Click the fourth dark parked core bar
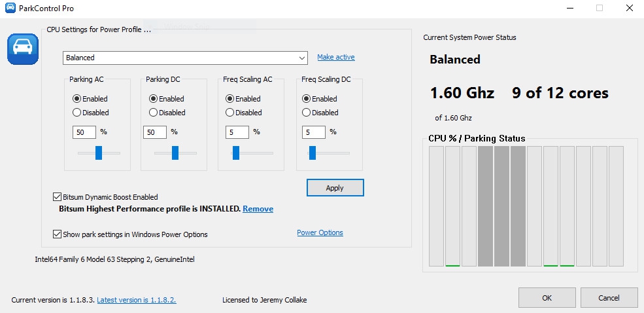Screen dimensions: 644x313 [x=485, y=206]
